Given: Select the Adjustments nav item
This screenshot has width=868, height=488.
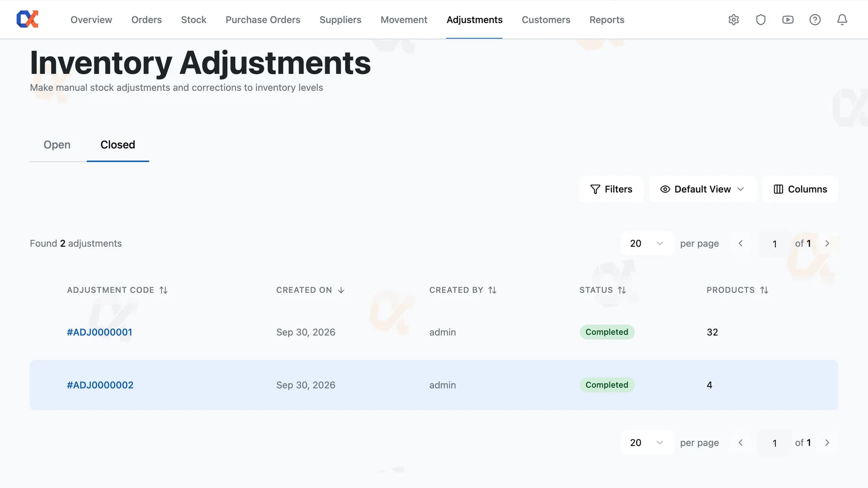Looking at the screenshot, I should tap(474, 20).
